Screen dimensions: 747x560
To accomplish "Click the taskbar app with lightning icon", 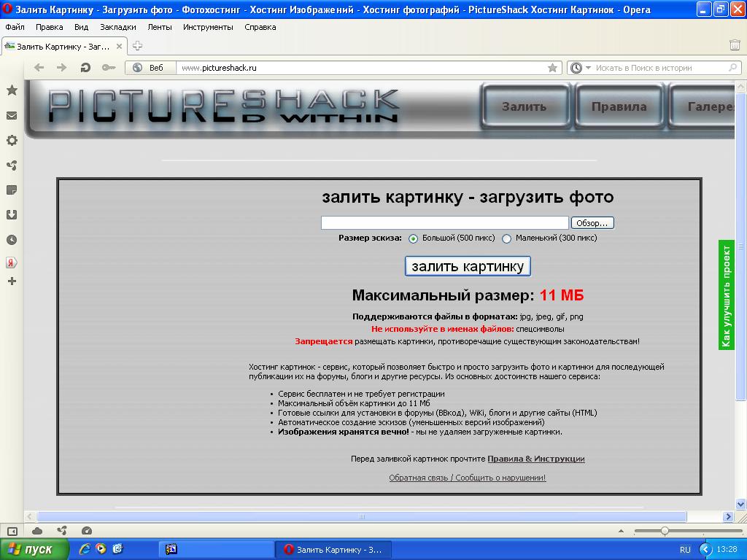I will (x=216, y=550).
